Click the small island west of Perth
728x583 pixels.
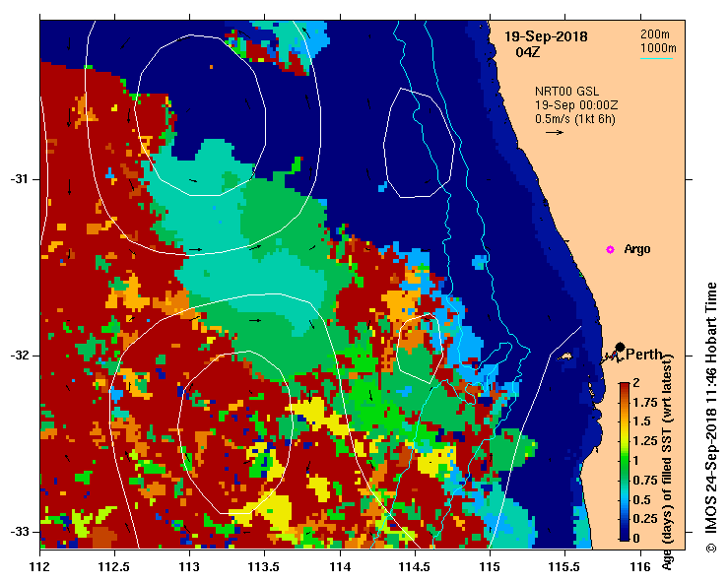click(564, 356)
